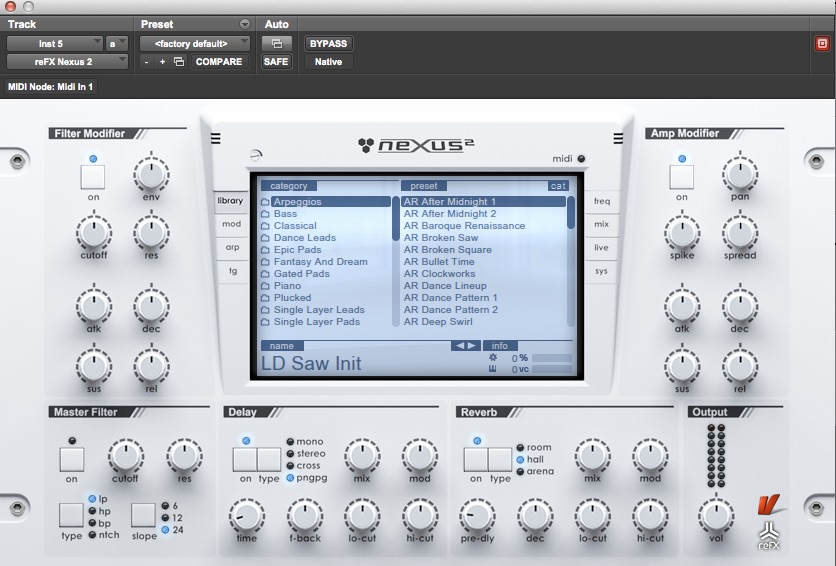Click the Native button
The image size is (836, 566).
328,62
